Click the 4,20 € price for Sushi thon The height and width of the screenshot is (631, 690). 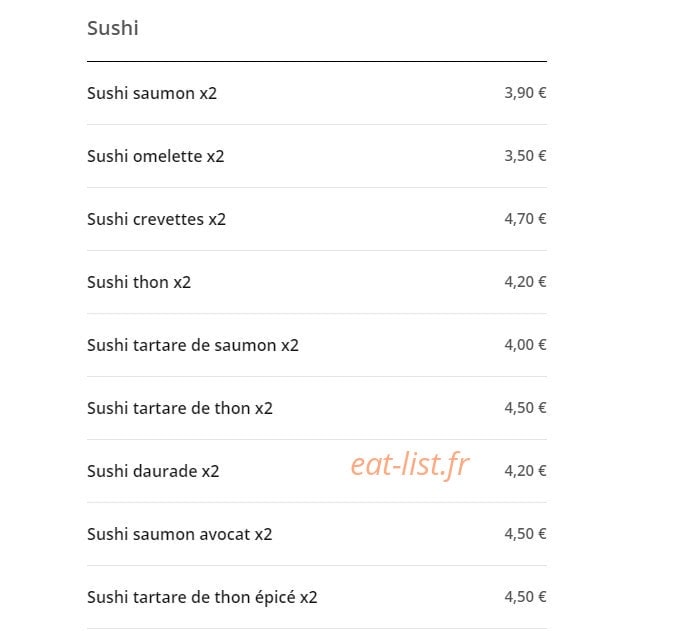tap(525, 282)
